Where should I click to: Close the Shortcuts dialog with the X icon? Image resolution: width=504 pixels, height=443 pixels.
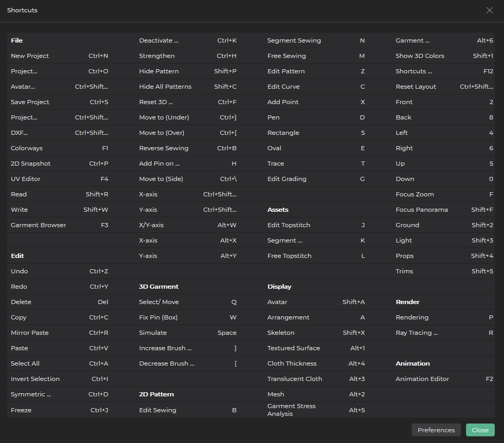tap(489, 10)
